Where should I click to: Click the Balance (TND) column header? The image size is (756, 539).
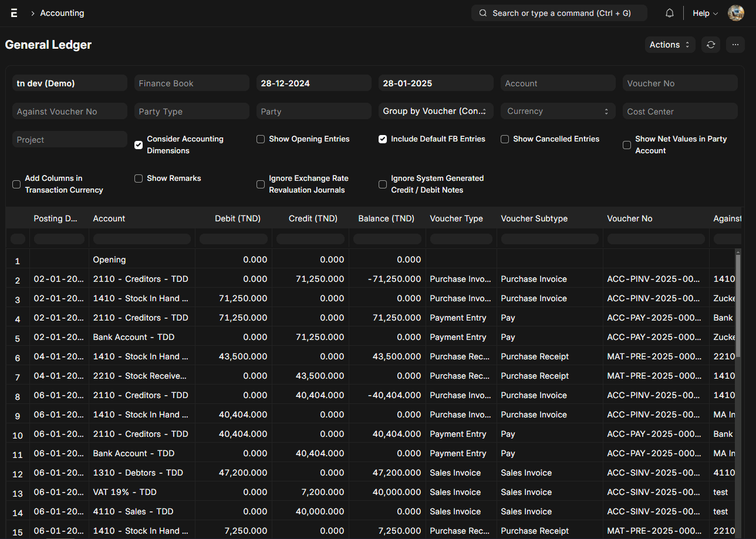(x=387, y=218)
